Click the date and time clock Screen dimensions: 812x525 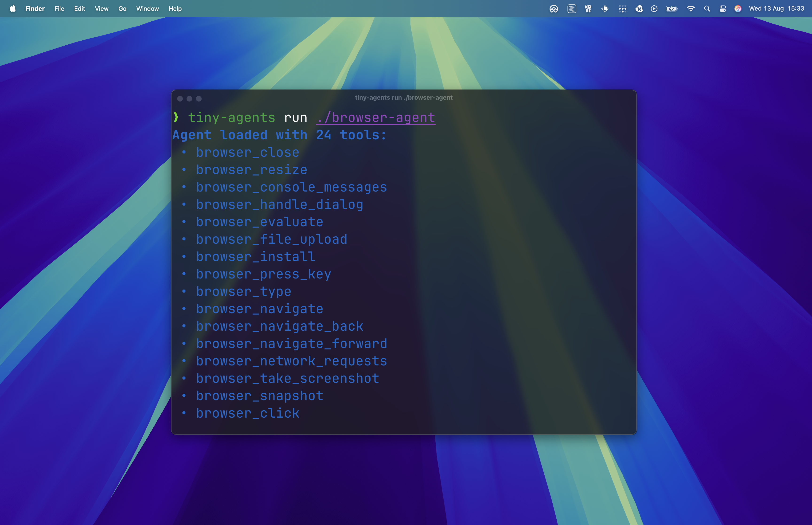(x=776, y=8)
